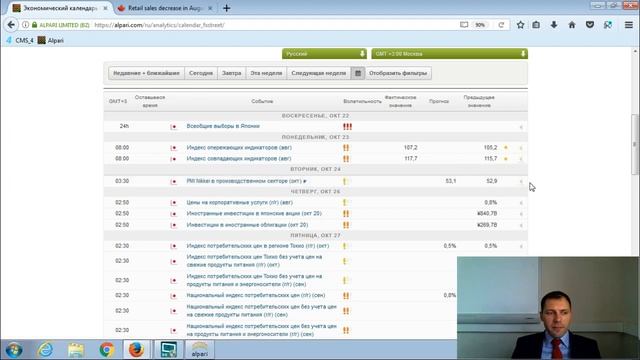The image size is (640, 360).
Task: Open Национальный индекс потребительских цен (г/г) (сен) event
Action: pyautogui.click(x=256, y=295)
